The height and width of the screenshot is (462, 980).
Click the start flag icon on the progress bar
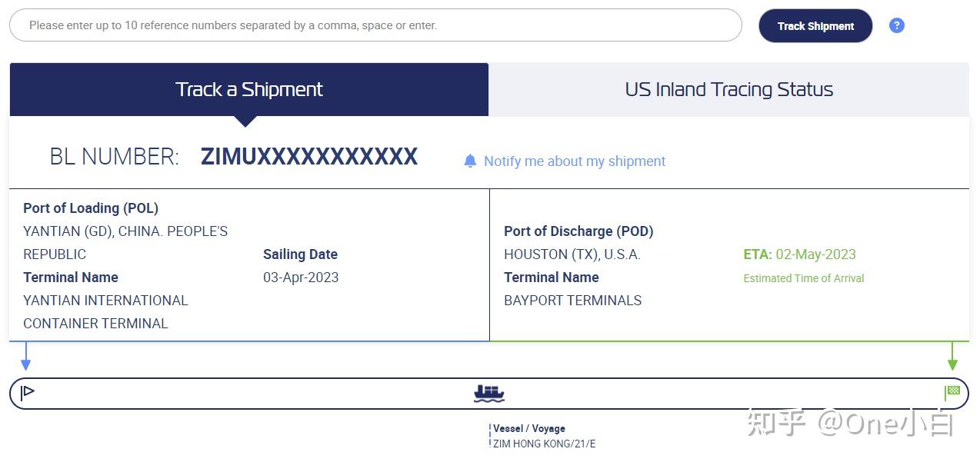point(28,393)
